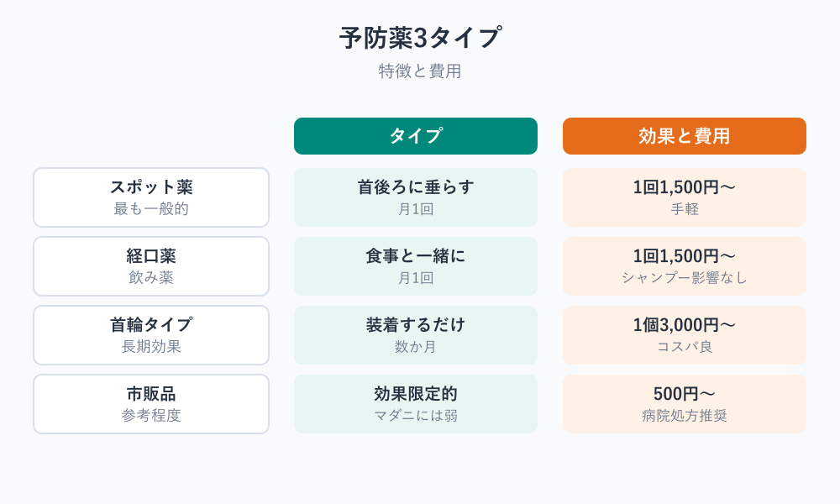Click the orange 効果と費用 column header
Viewport: 840px width, 504px height.
(x=684, y=136)
